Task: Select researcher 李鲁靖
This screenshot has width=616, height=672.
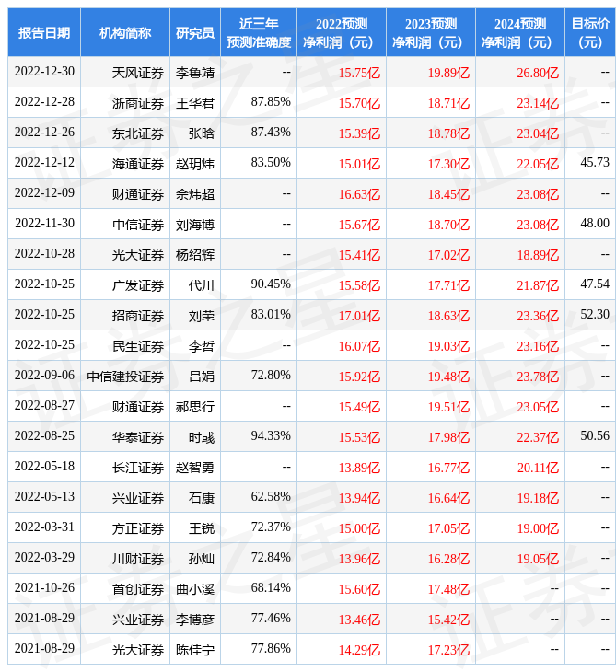Action: pyautogui.click(x=195, y=73)
